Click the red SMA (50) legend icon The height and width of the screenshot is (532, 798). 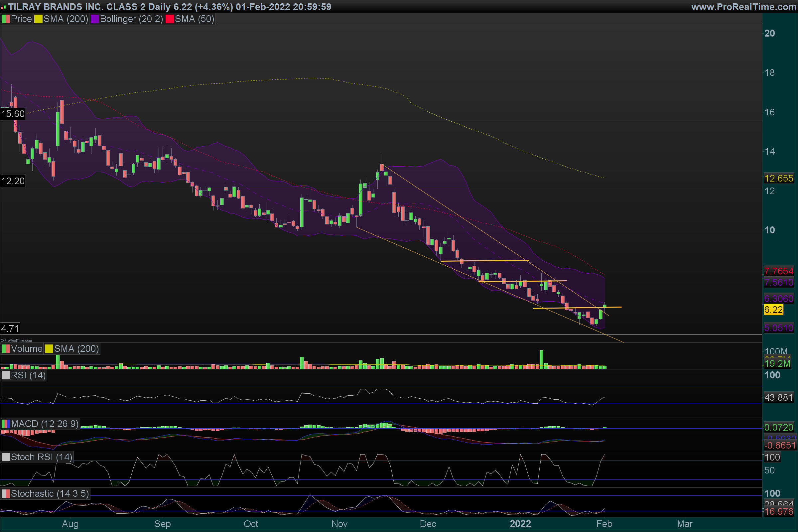tap(170, 19)
